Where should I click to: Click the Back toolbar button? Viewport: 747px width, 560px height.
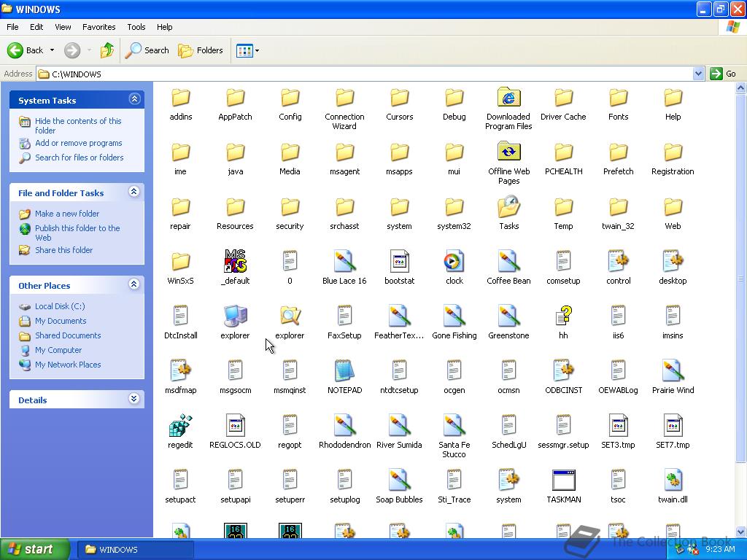(x=26, y=50)
